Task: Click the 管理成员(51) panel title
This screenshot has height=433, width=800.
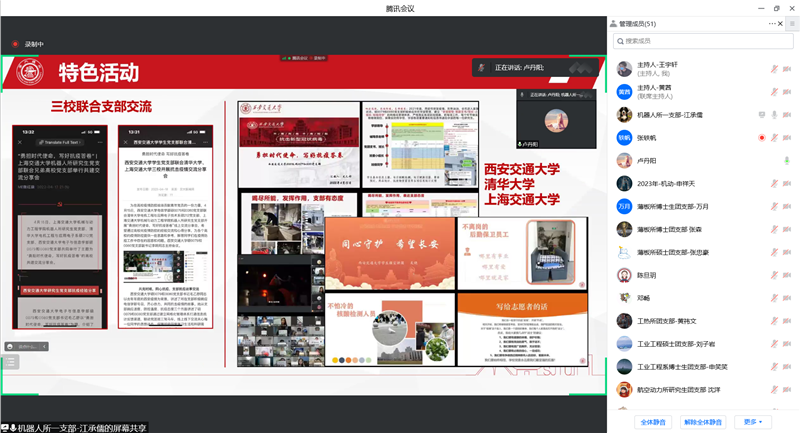Action: pyautogui.click(x=637, y=24)
